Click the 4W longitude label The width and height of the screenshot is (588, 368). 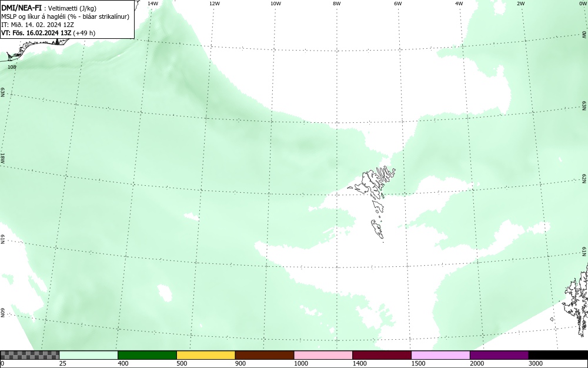coord(459,4)
